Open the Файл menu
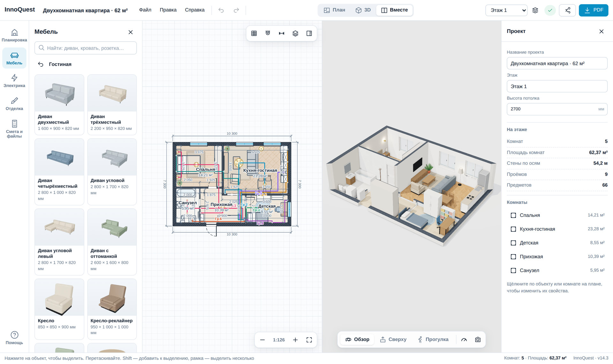The image size is (613, 364). (145, 10)
